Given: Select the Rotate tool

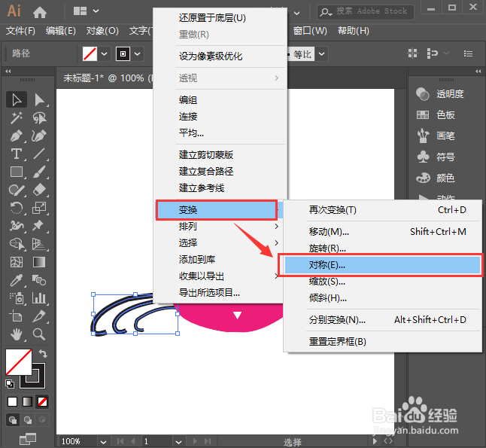Looking at the screenshot, I should click(17, 208).
